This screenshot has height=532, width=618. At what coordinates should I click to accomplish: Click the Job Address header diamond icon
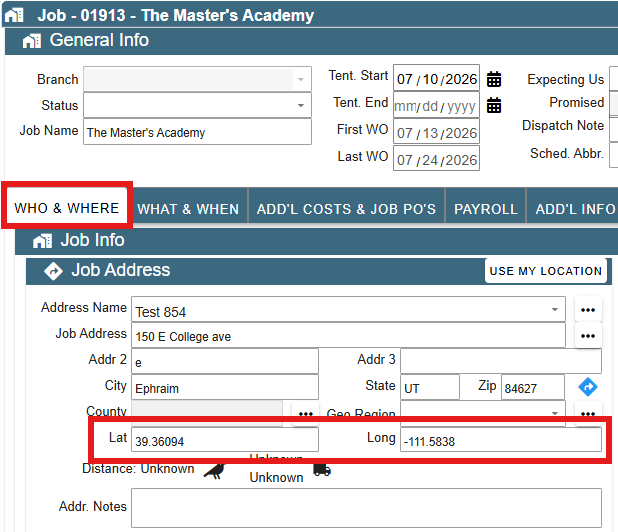point(53,271)
